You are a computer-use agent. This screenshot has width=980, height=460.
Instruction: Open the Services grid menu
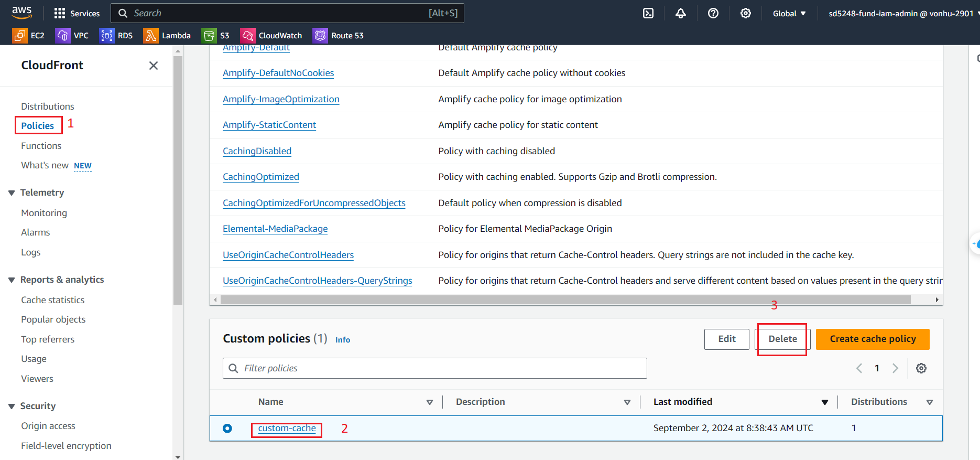77,13
